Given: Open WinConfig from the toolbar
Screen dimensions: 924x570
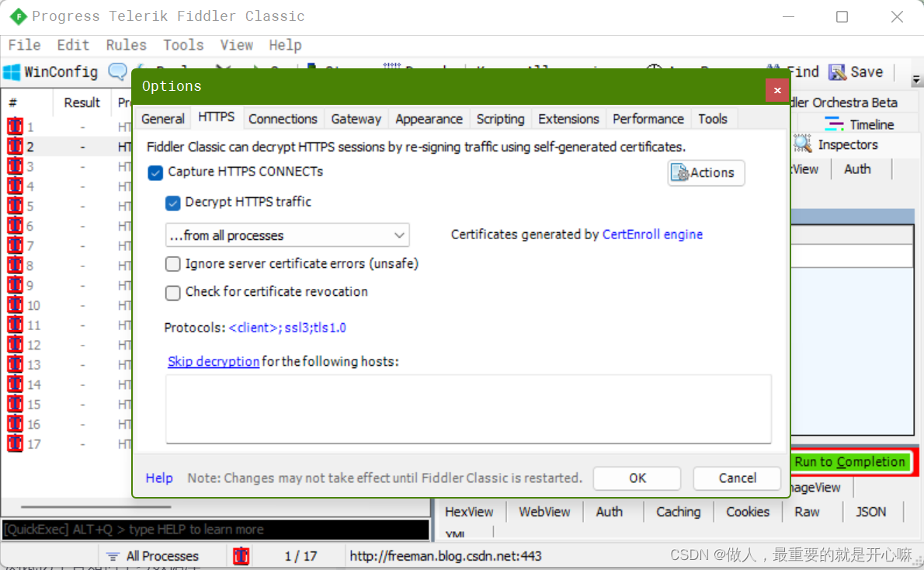Looking at the screenshot, I should (x=50, y=72).
